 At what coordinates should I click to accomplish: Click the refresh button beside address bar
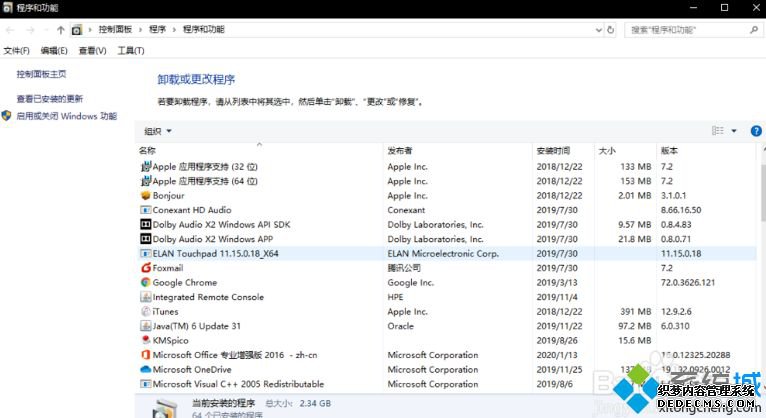(611, 30)
